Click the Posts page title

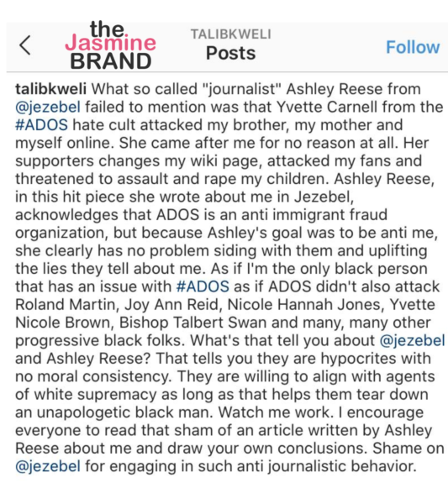pos(231,53)
